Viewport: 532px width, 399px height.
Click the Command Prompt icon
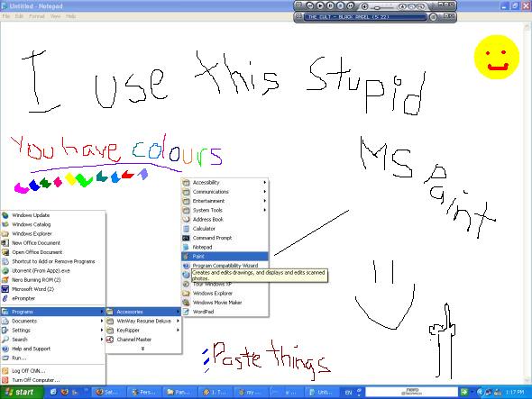(186, 238)
